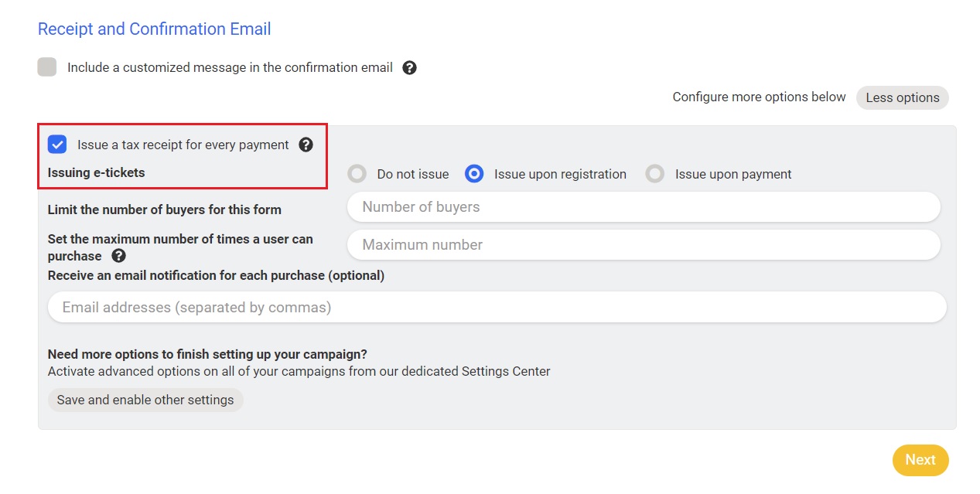980x494 pixels.
Task: Choose the Issue upon payment radio option
Action: [655, 174]
